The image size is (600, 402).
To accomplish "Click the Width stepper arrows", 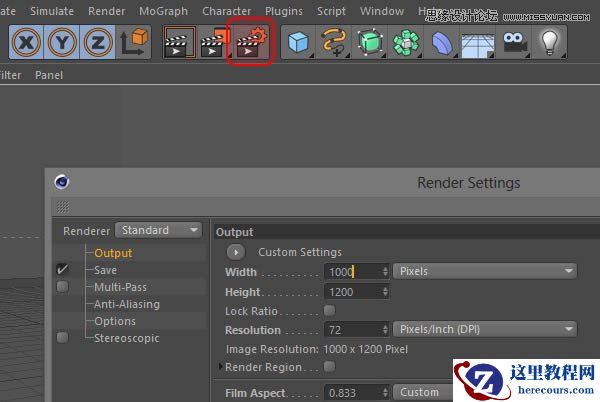I will click(x=385, y=272).
